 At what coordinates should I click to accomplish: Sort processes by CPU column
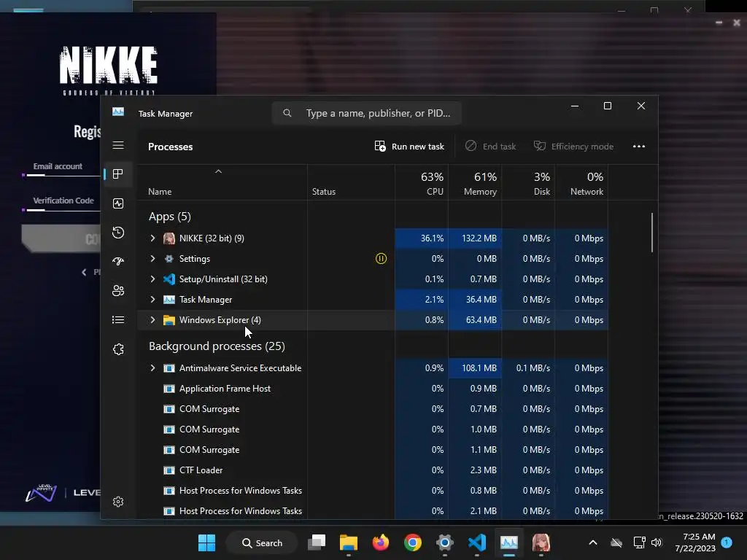(422, 183)
